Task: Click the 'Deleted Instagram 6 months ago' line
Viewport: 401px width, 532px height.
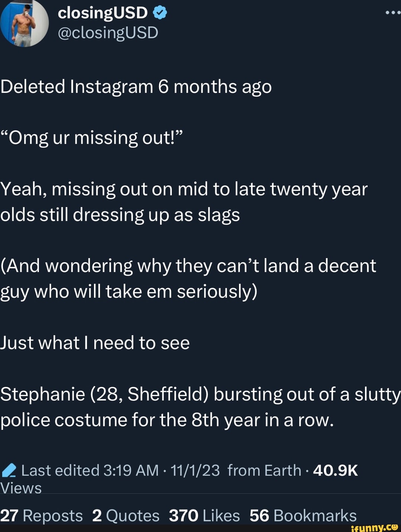Action: (136, 87)
